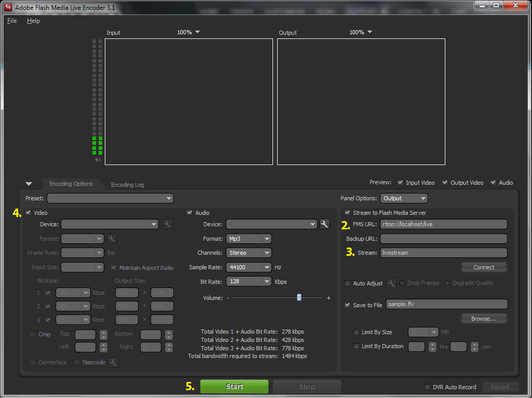Click the Output video preview pane
Screen dimensions: 532x398
click(361, 102)
